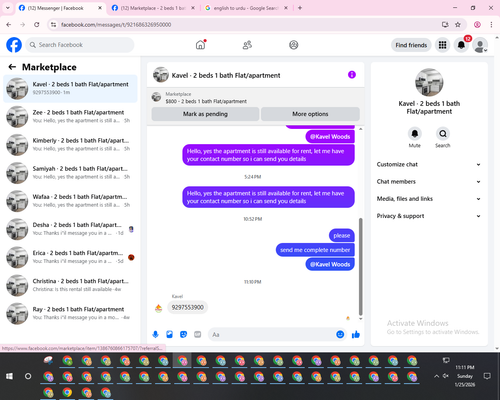500x400 pixels.
Task: Bookmark this page with star icon
Action: click(x=458, y=25)
